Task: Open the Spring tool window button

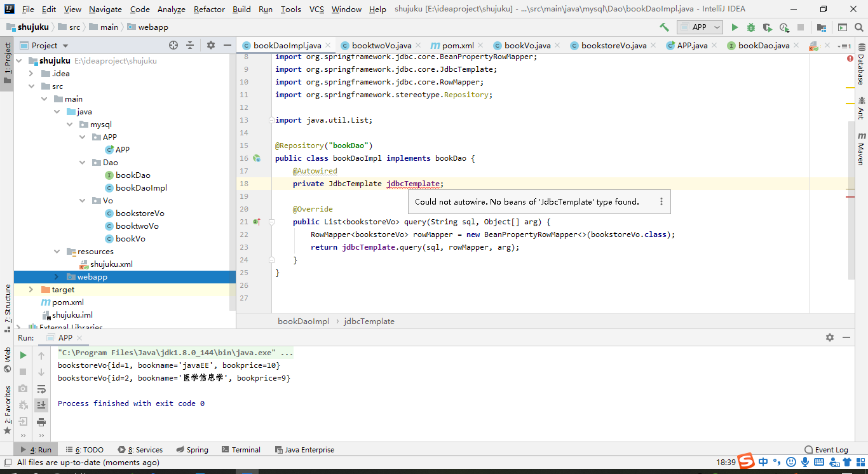Action: tap(192, 449)
